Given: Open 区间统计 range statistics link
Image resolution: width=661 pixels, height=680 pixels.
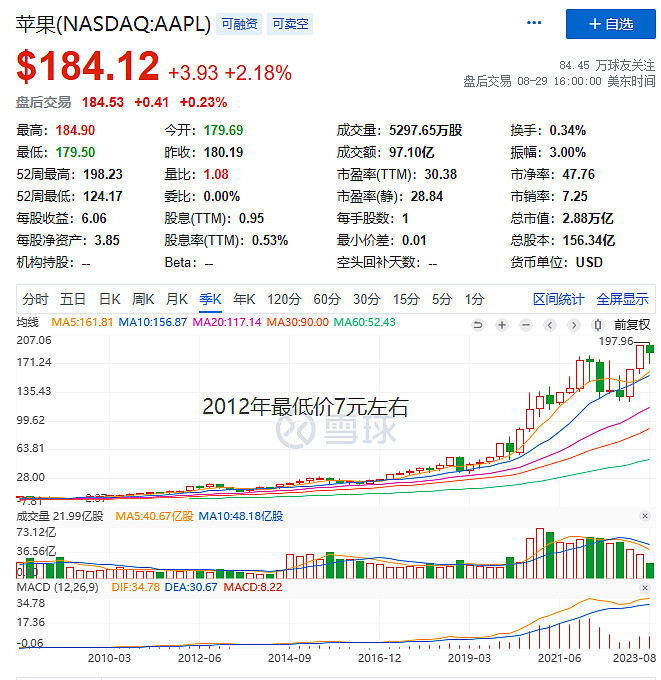Looking at the screenshot, I should 558,299.
